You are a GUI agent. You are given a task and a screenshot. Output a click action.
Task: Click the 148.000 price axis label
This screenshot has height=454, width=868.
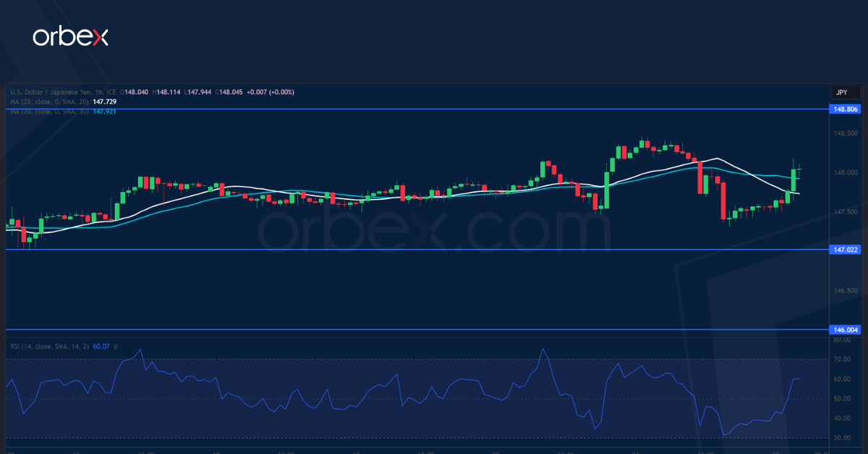846,172
